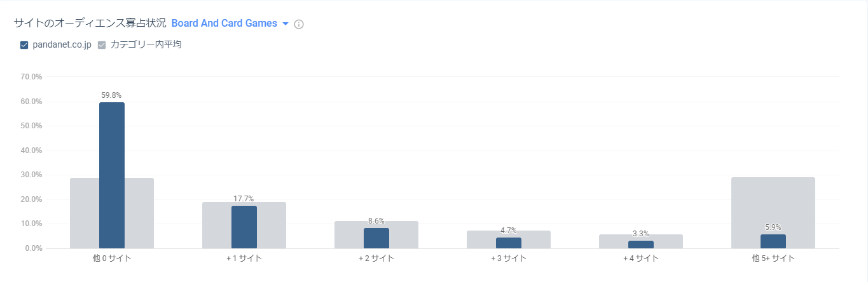Click the + 1 サイト axis label

point(244,258)
